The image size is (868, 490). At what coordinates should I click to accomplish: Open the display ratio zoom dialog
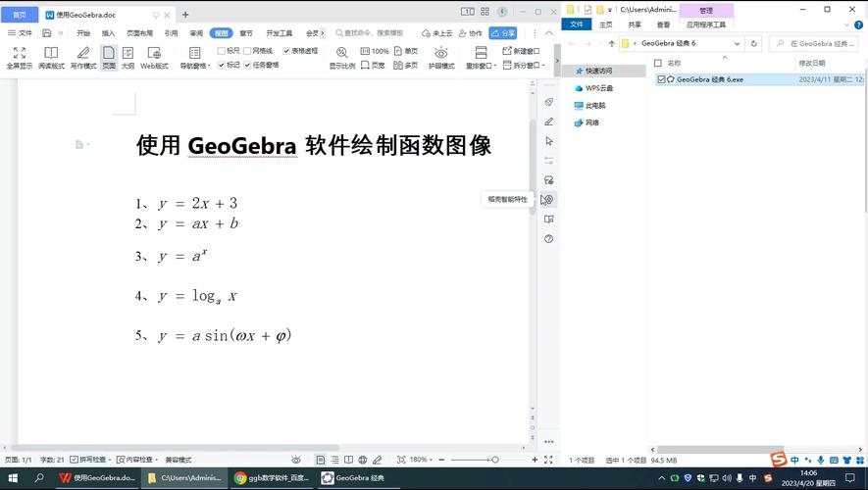(342, 58)
